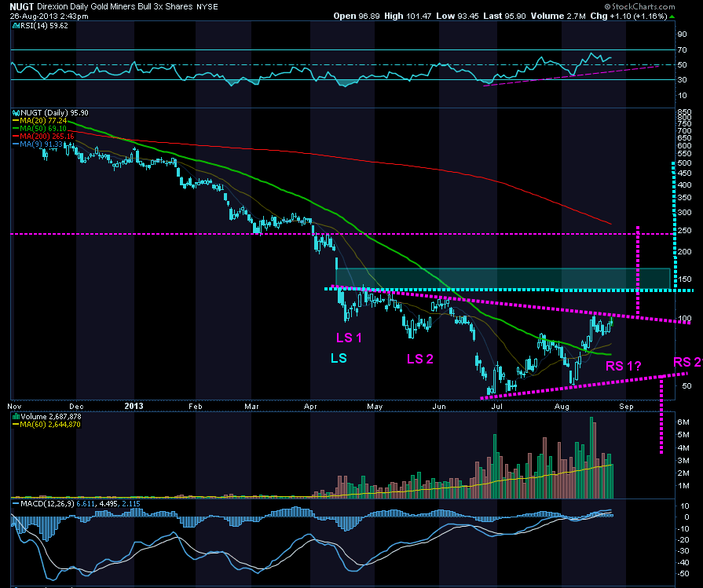
Task: Click the "1M" label on the volume scale
Action: pyautogui.click(x=683, y=486)
